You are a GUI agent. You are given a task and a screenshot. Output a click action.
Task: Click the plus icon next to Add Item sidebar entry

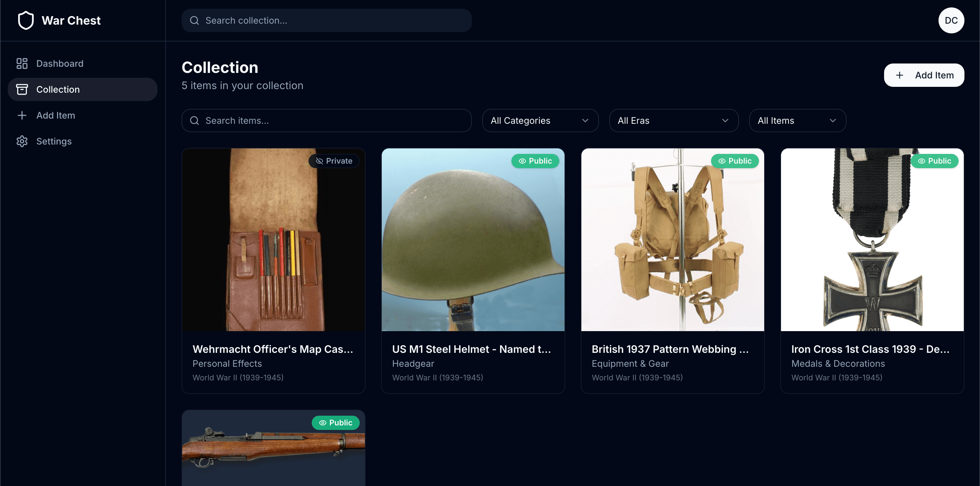pos(22,115)
